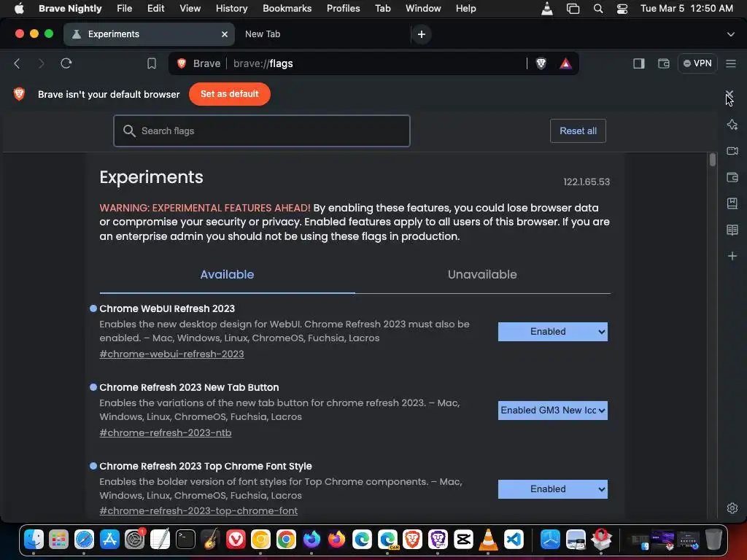Open new tab with plus button
Image resolution: width=747 pixels, height=560 pixels.
tap(422, 34)
